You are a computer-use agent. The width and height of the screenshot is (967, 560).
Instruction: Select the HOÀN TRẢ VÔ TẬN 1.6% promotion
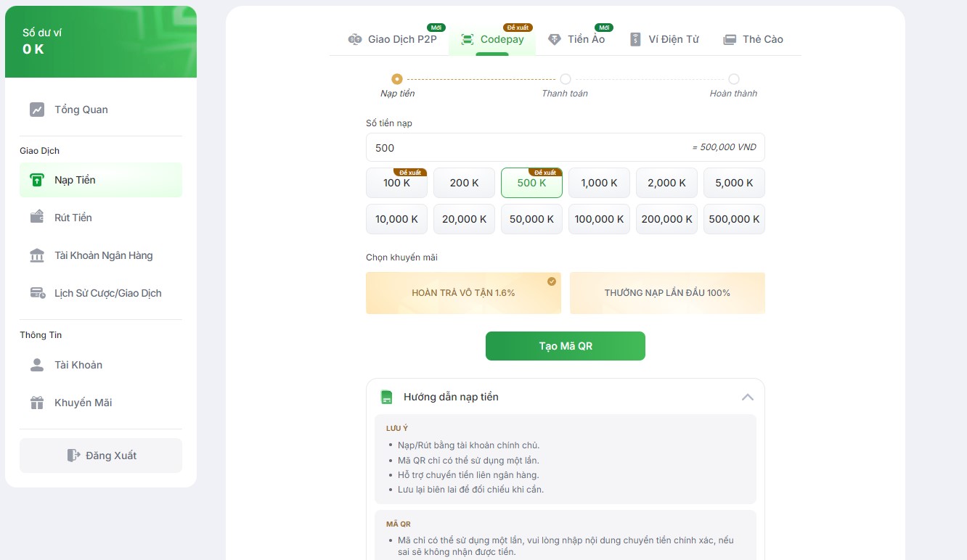point(463,292)
